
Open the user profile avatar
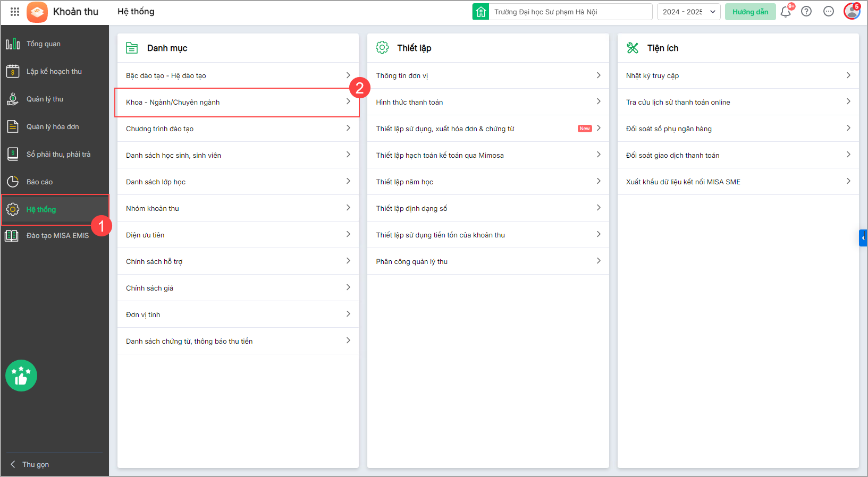(852, 12)
